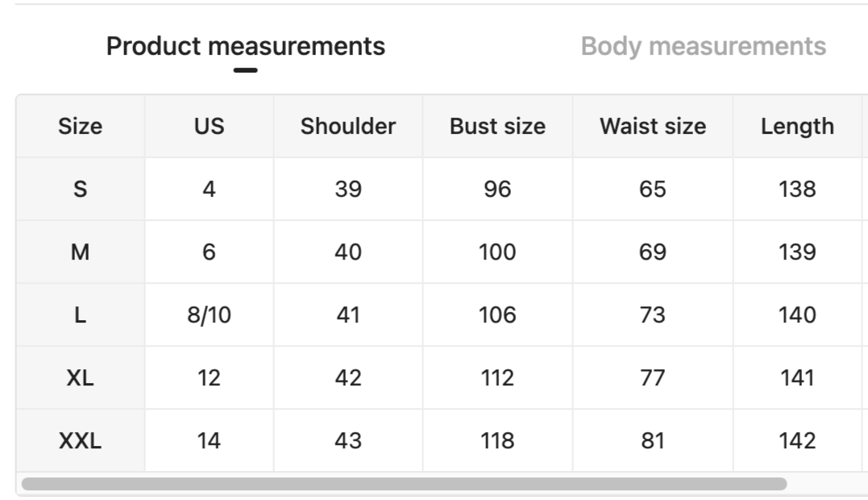Click the bust size value 100
Screen dimensions: 868x500
pos(497,252)
